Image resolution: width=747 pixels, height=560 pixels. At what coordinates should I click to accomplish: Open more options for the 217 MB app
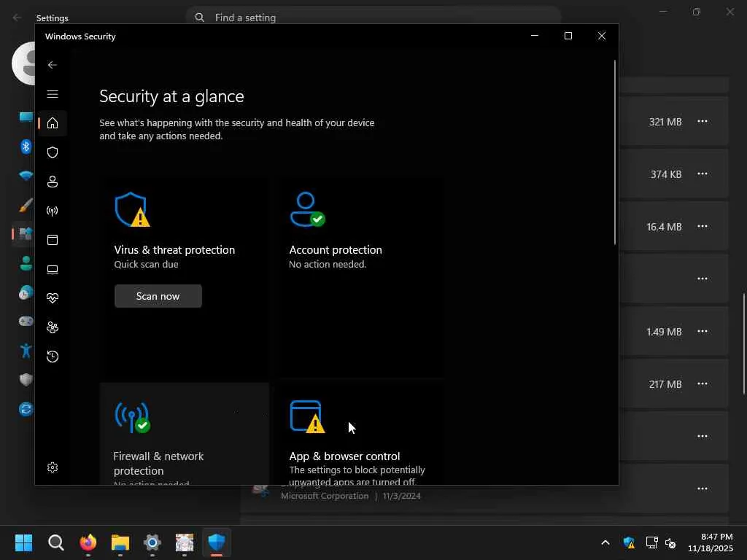click(x=703, y=384)
